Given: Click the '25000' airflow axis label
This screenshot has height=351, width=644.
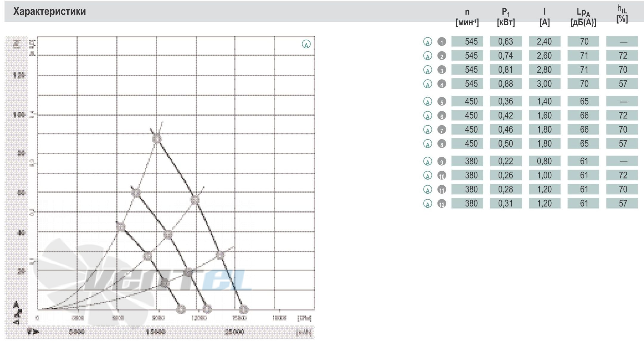Looking at the screenshot, I should 235,332.
